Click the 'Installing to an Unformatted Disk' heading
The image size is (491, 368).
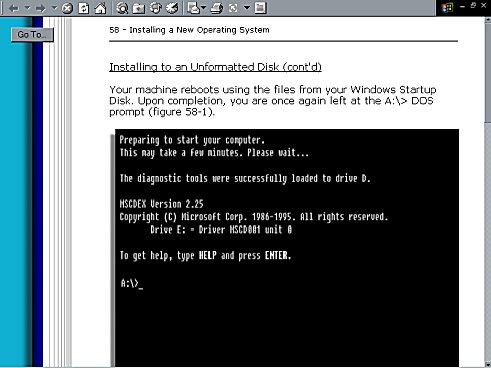click(215, 67)
